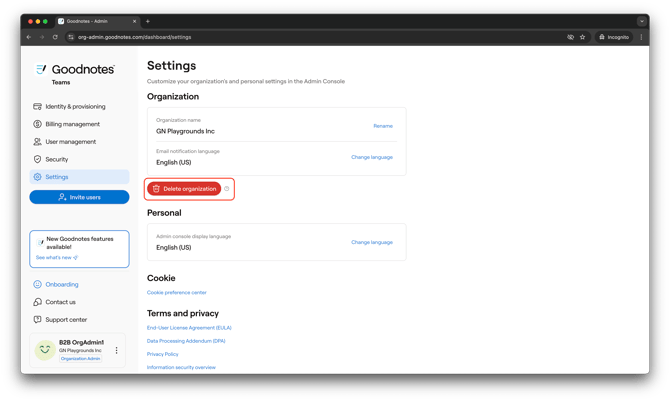Image resolution: width=670 pixels, height=401 pixels.
Task: Open the three-dot menu beside B2B OrgAdmin1
Action: [117, 351]
